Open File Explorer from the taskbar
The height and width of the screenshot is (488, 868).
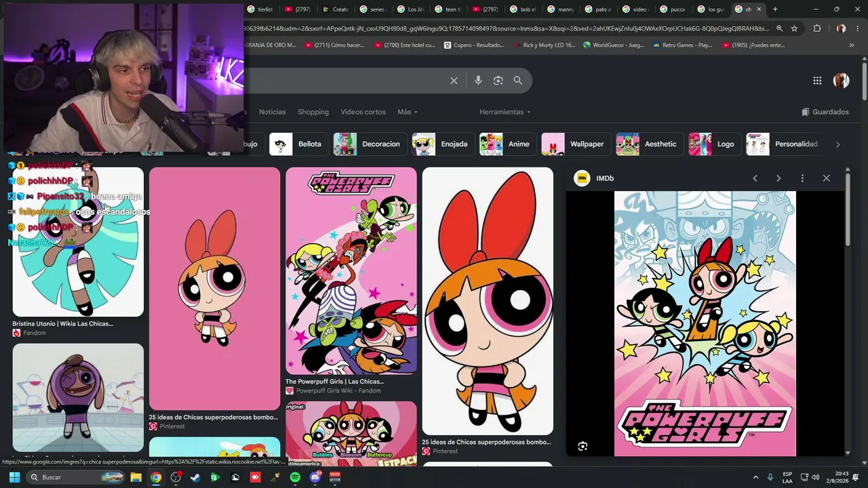tap(136, 477)
